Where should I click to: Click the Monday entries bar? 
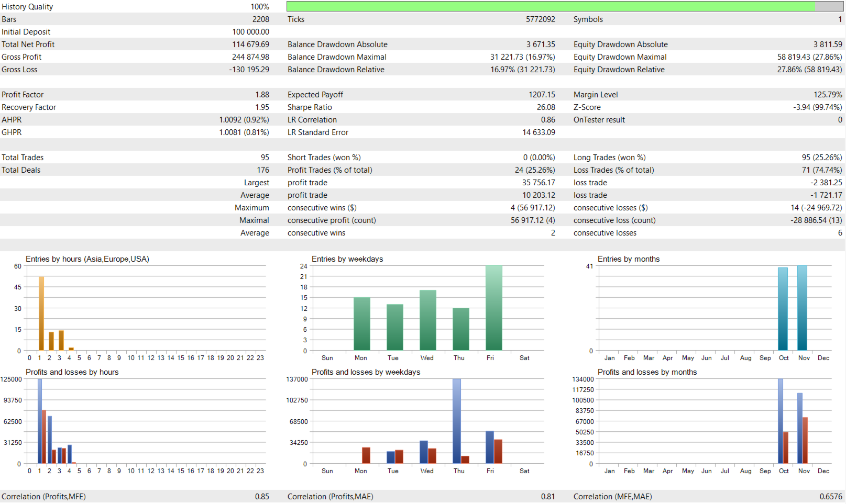(362, 324)
